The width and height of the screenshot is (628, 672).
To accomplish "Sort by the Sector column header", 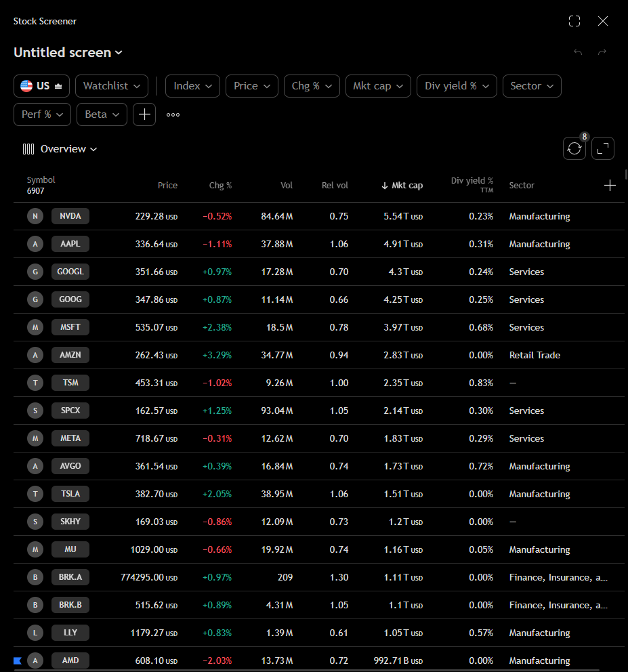I will pyautogui.click(x=522, y=185).
